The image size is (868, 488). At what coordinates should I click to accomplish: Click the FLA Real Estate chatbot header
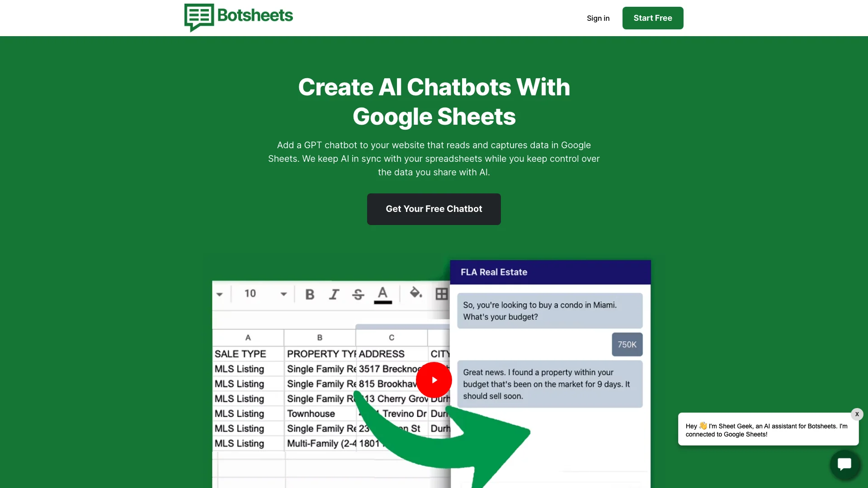pyautogui.click(x=551, y=272)
